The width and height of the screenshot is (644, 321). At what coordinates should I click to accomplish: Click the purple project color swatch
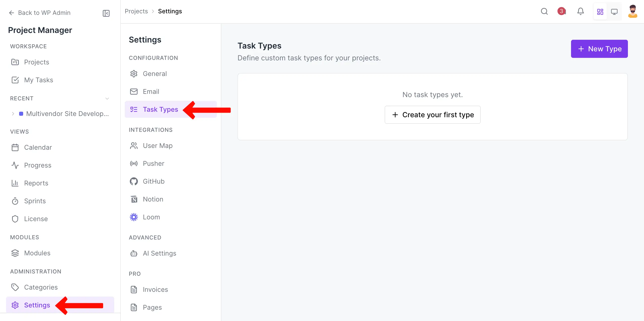tap(21, 113)
